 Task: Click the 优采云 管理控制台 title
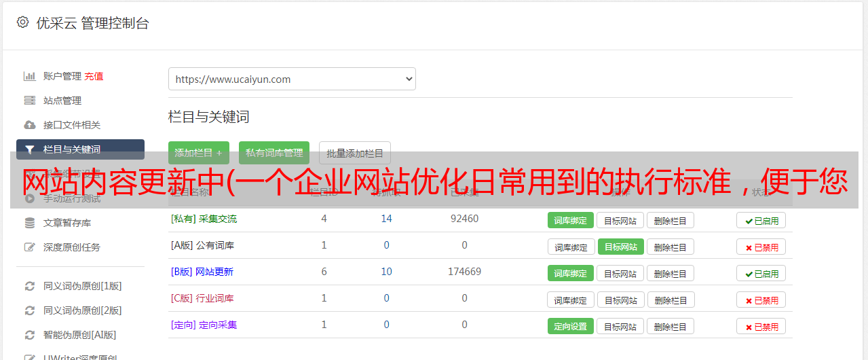pyautogui.click(x=92, y=23)
